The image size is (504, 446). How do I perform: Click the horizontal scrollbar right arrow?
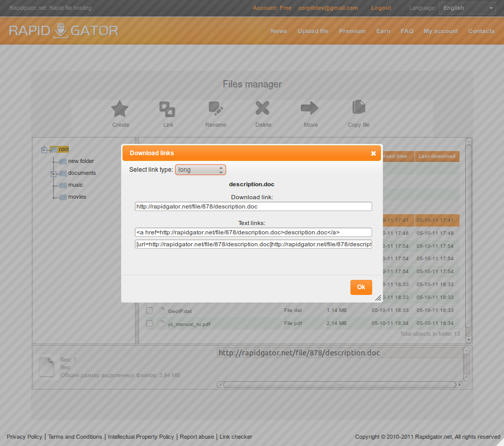click(460, 384)
